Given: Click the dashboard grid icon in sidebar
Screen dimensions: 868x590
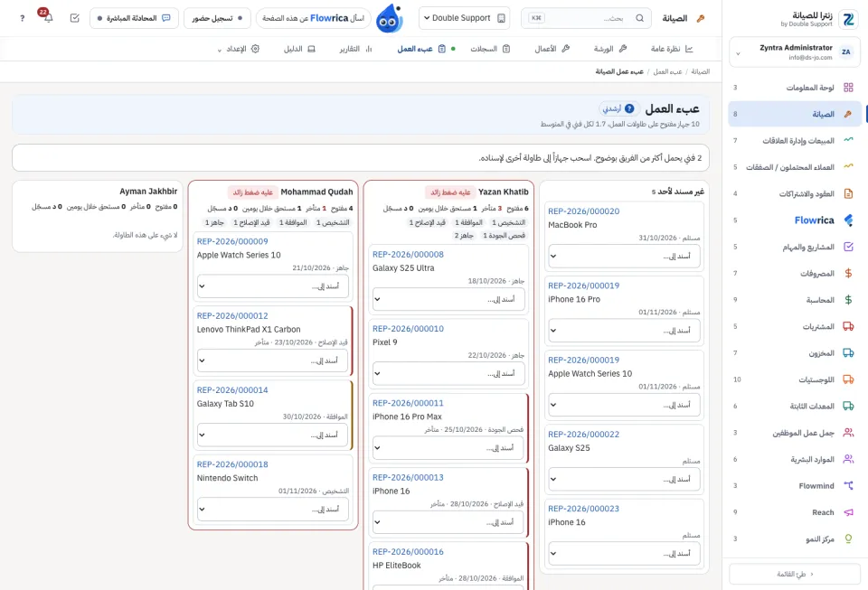Looking at the screenshot, I should 848,88.
